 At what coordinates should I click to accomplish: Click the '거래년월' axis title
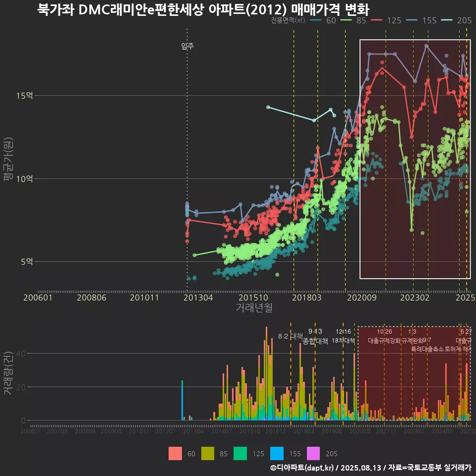pos(254,307)
